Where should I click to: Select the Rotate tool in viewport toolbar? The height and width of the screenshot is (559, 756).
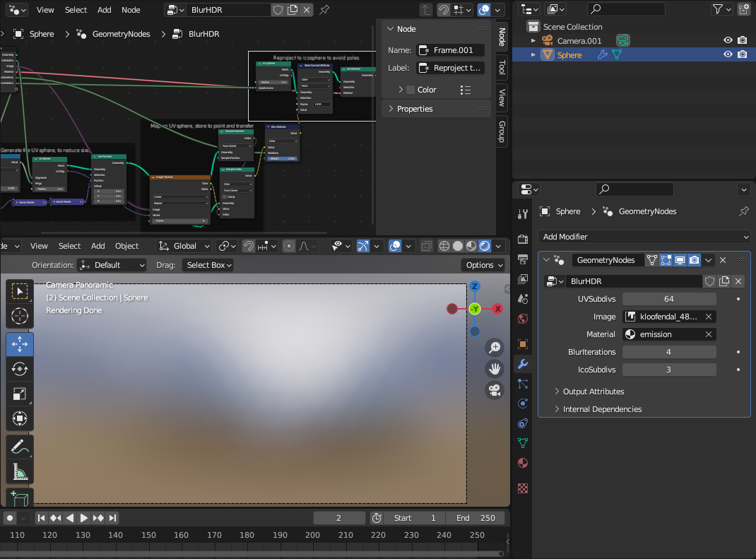coord(20,370)
